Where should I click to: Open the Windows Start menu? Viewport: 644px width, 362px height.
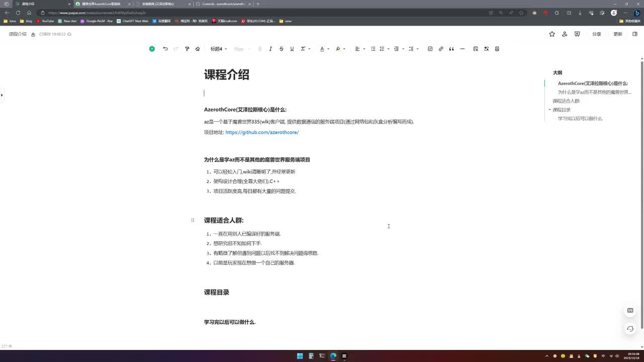(x=300, y=356)
